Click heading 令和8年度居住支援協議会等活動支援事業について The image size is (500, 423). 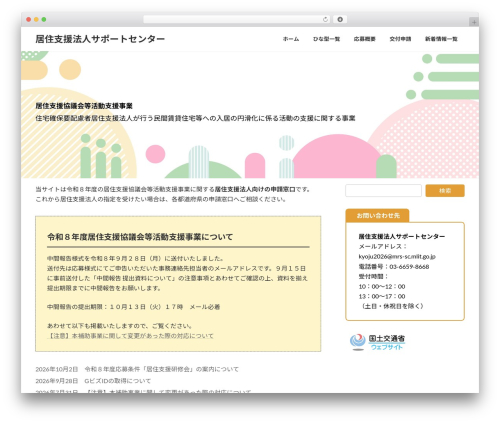coord(140,237)
